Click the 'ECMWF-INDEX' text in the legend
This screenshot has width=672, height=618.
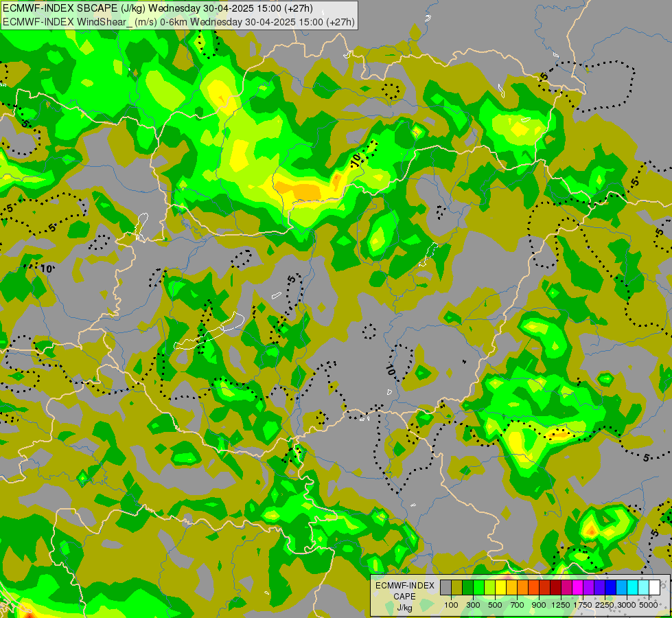tap(404, 586)
